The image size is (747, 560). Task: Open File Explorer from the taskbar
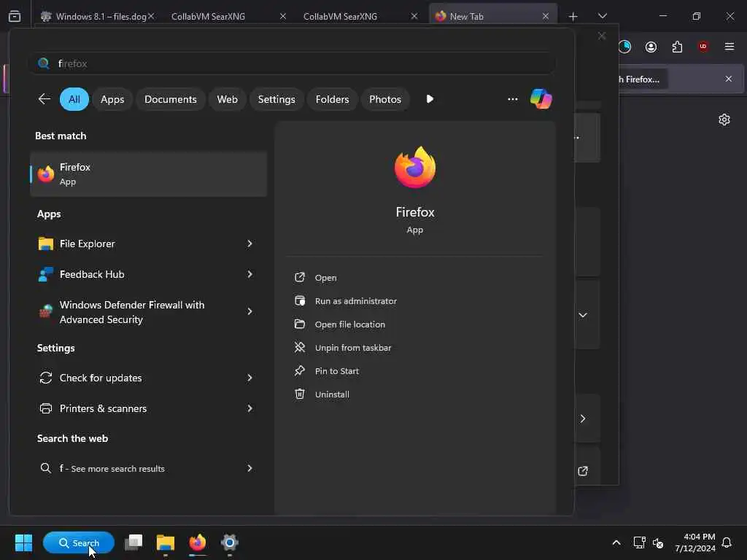(166, 542)
